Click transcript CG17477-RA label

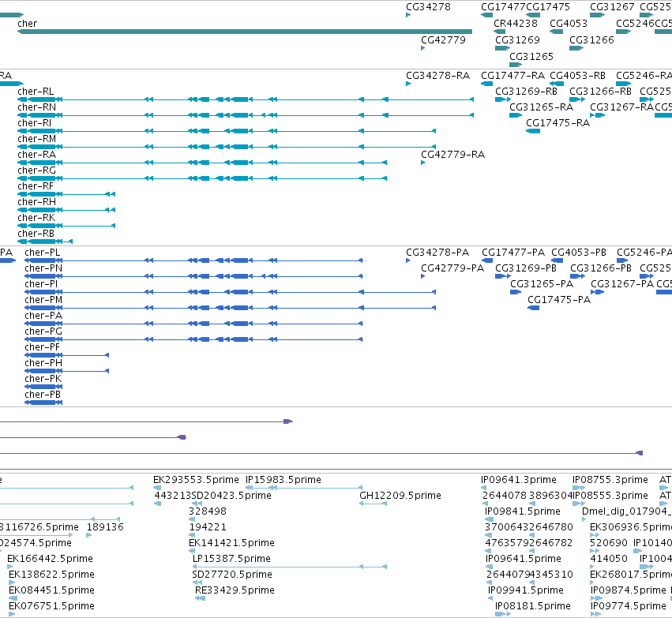[512, 76]
